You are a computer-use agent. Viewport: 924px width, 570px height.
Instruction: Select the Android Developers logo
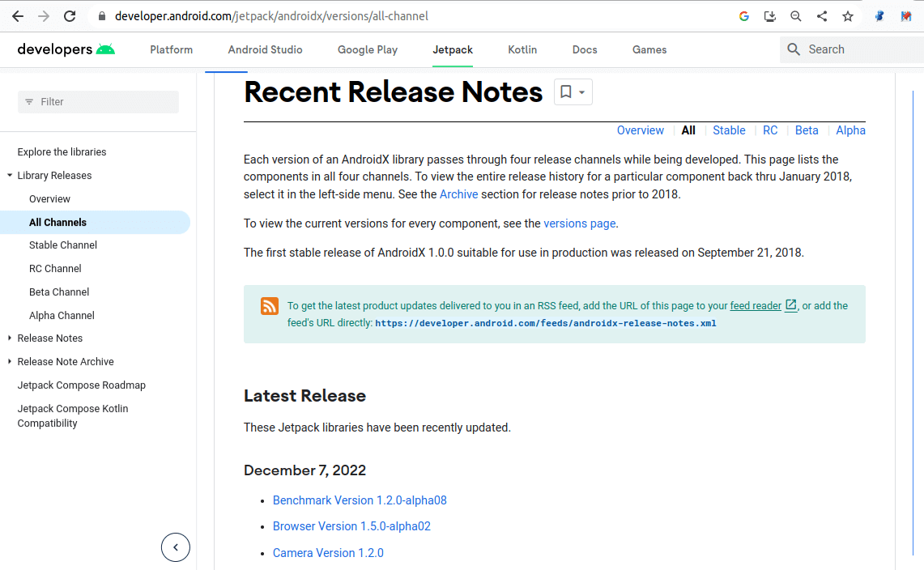(65, 49)
